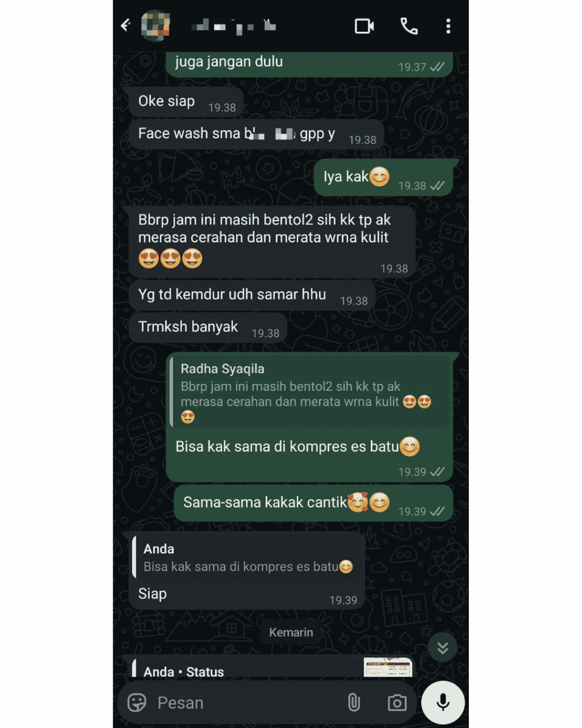Tap the microphone voice message button
Screen dimensions: 582x728
click(x=443, y=702)
